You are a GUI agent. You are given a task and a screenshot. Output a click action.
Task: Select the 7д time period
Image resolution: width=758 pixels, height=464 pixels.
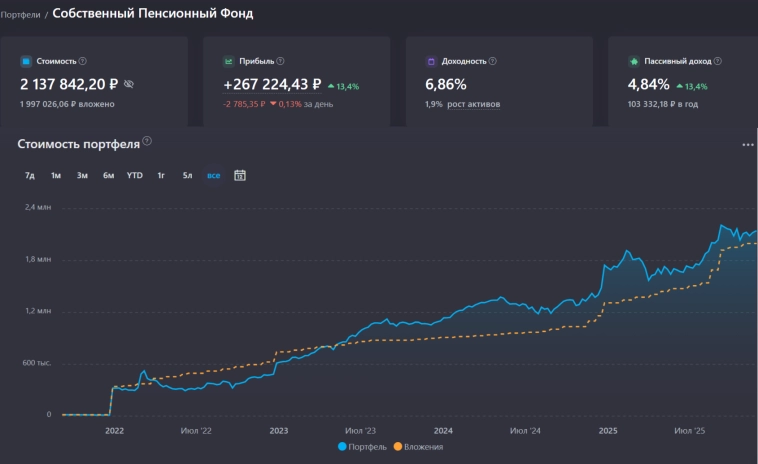(30, 176)
